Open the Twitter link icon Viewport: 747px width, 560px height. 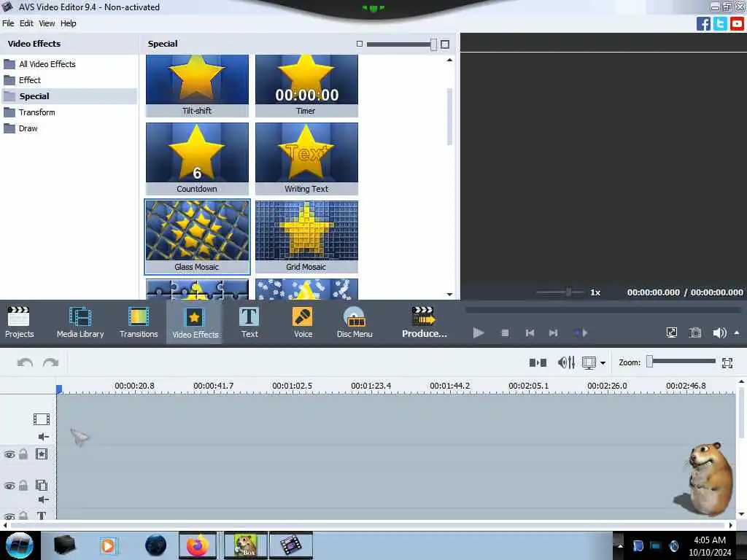tap(720, 23)
